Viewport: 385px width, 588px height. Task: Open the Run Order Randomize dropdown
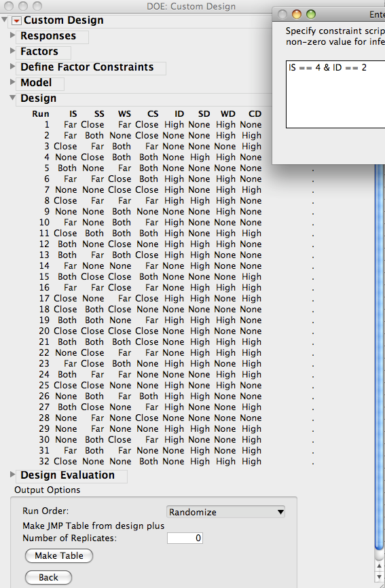pyautogui.click(x=225, y=512)
